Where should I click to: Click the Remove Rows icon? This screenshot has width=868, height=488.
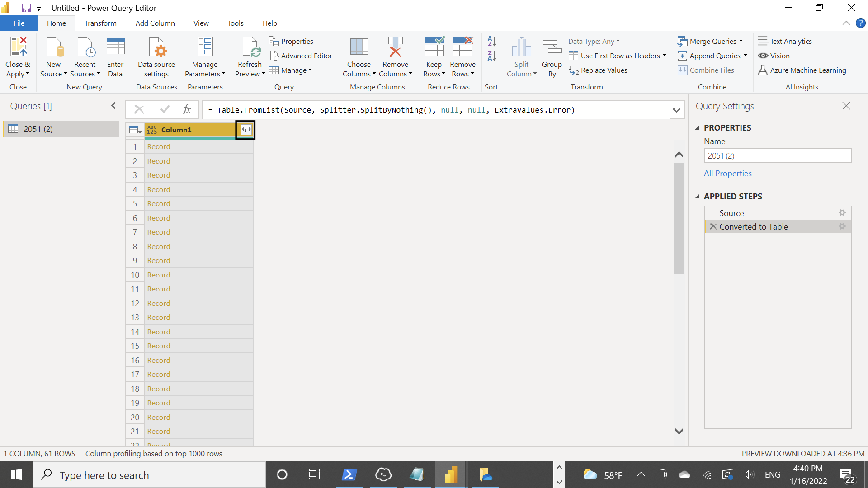[462, 47]
